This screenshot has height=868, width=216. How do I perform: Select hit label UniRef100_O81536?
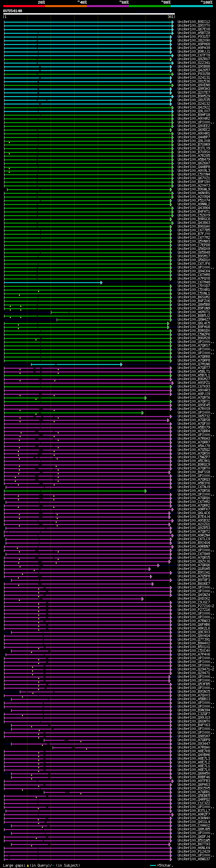(x=194, y=81)
